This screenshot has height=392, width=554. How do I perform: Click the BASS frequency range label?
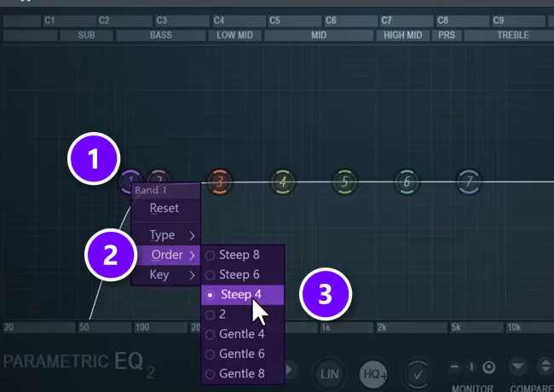pos(161,35)
